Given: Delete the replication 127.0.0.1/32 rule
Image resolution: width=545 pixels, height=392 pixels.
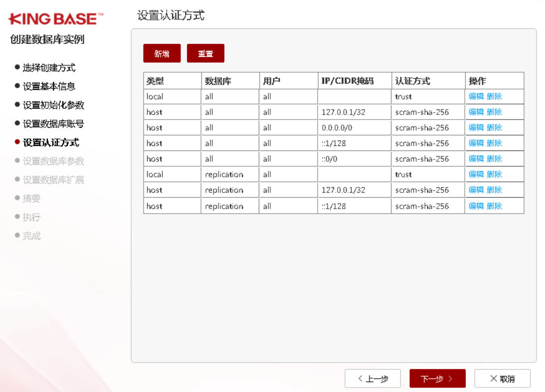Looking at the screenshot, I should point(494,190).
